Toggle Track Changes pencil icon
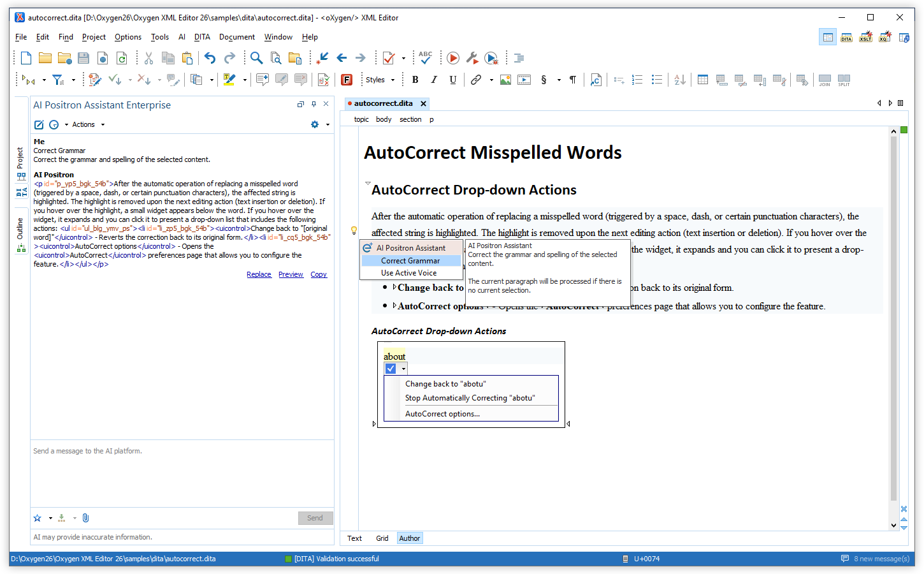The image size is (924, 574). (x=95, y=80)
